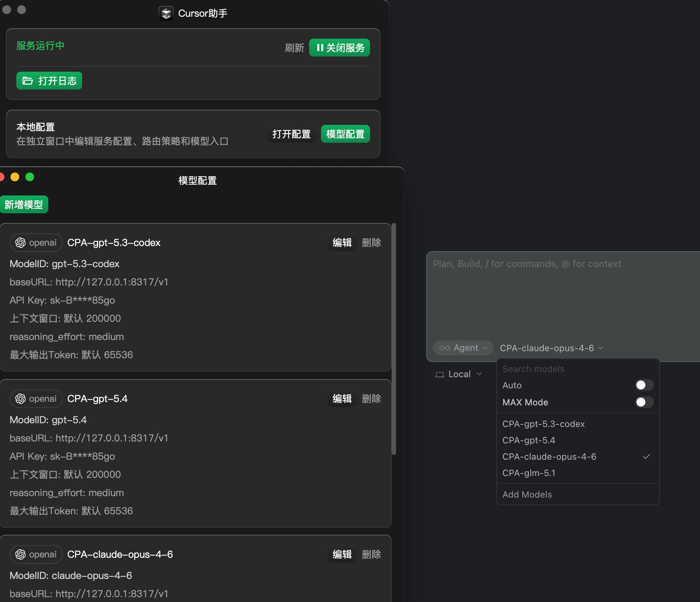The image size is (700, 602).
Task: Click 刷新 to refresh service status
Action: [294, 48]
